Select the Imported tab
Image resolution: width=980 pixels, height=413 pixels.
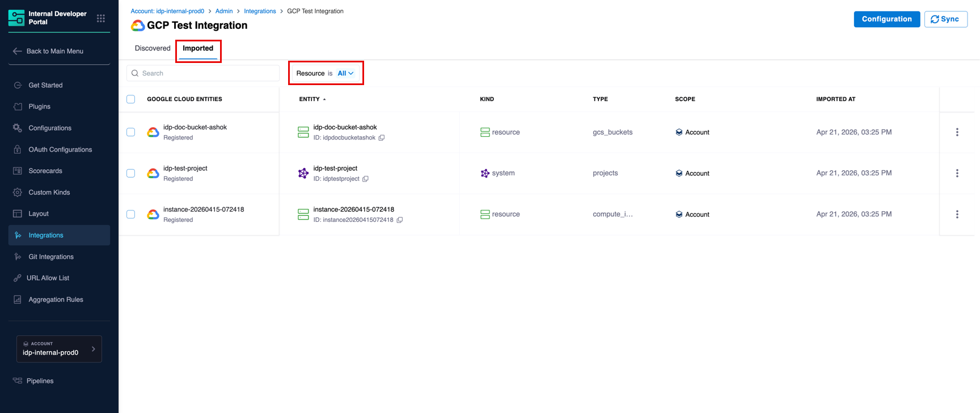click(198, 48)
